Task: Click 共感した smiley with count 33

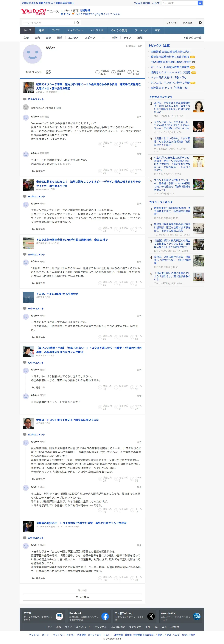Action: [100, 229]
